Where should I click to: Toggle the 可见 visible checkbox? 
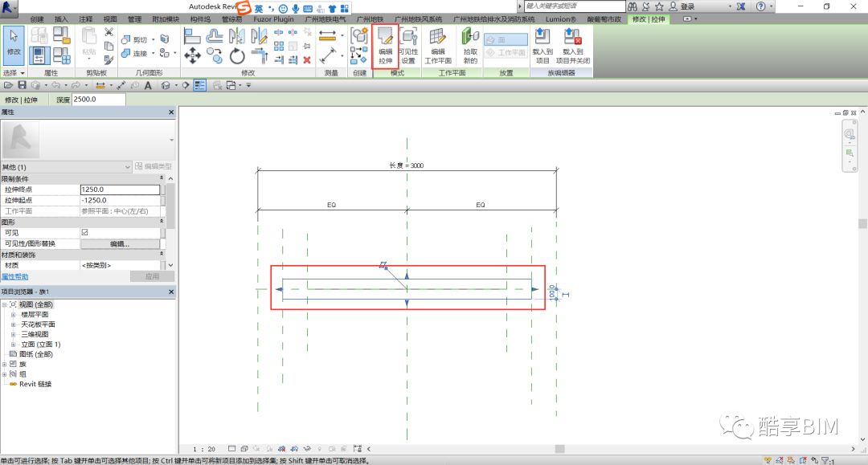84,232
